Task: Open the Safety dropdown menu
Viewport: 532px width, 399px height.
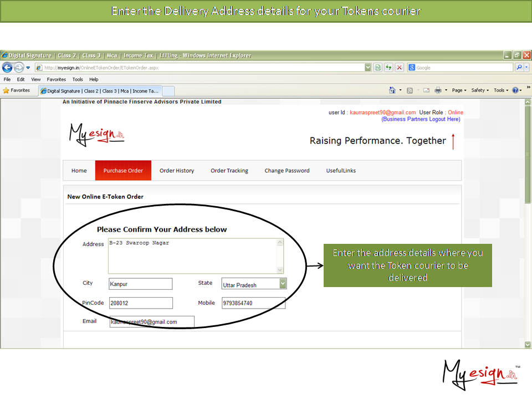Action: pos(480,90)
